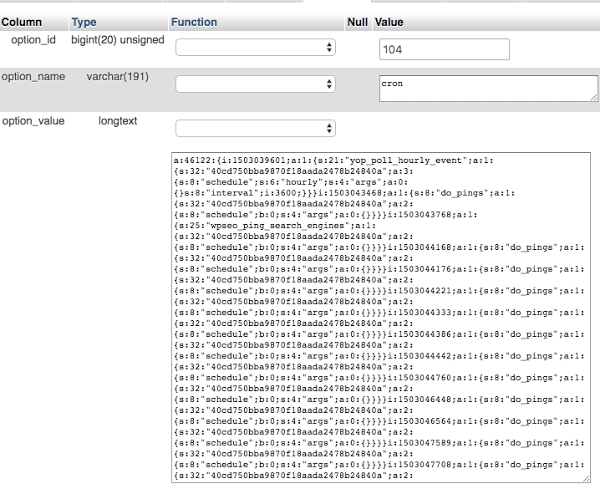The height and width of the screenshot is (489, 600).
Task: Click the Function column header link
Action: pos(194,21)
